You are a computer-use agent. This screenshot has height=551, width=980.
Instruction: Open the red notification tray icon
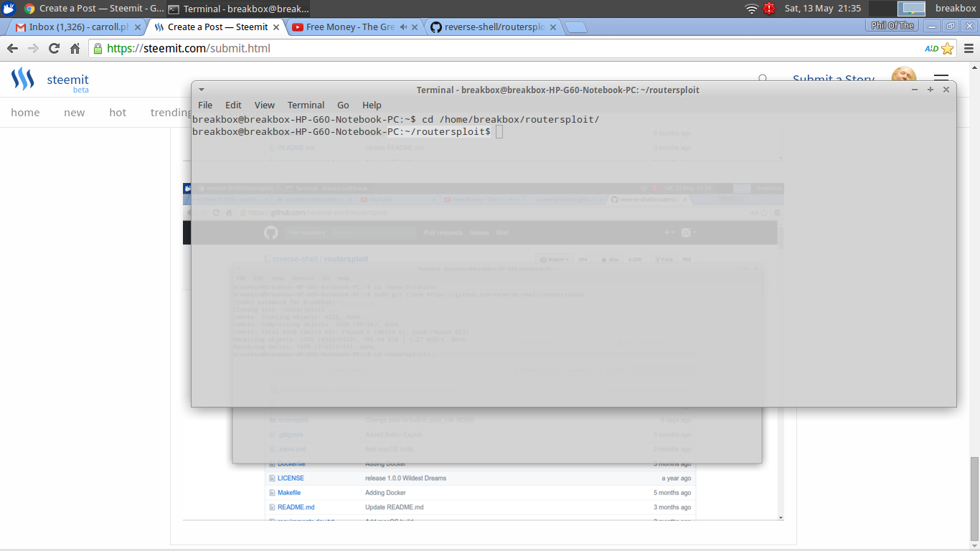(x=769, y=9)
